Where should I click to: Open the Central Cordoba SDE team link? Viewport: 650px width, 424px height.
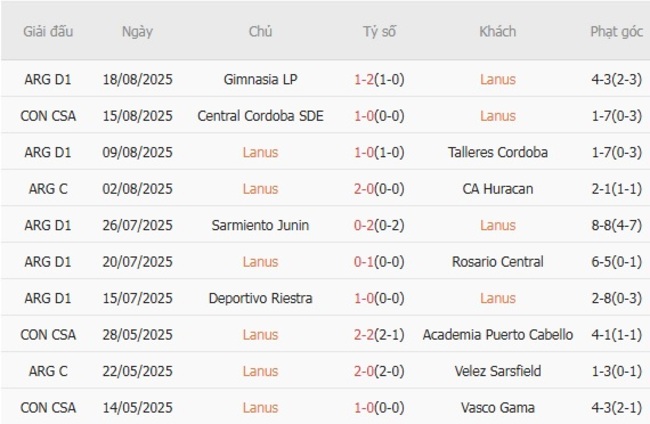pos(260,116)
